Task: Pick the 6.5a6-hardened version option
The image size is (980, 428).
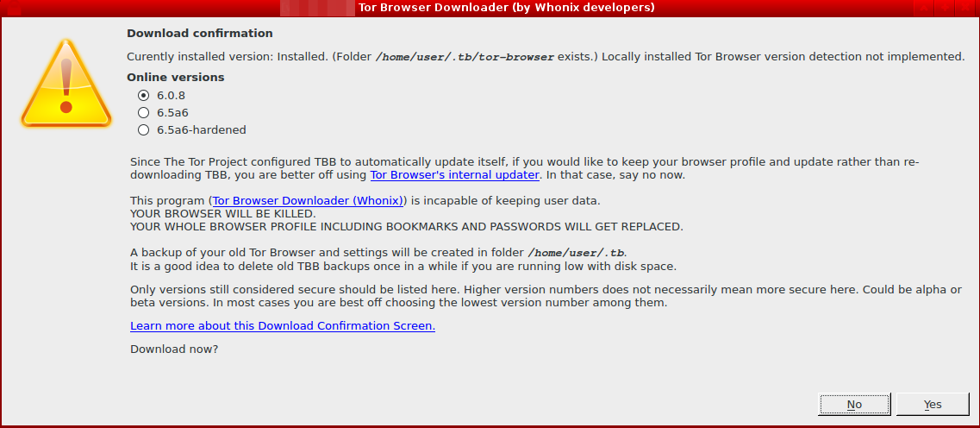Action: point(144,130)
